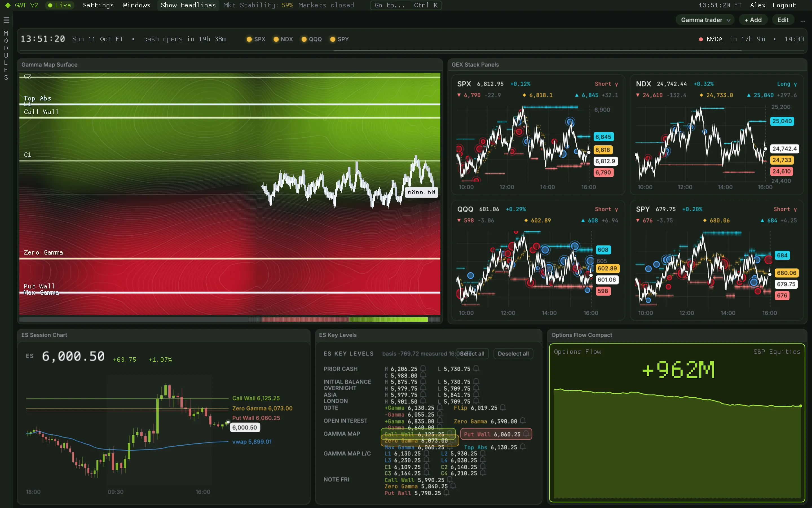Toggle the NDX symbol indicator in header
The image size is (812, 508).
283,39
